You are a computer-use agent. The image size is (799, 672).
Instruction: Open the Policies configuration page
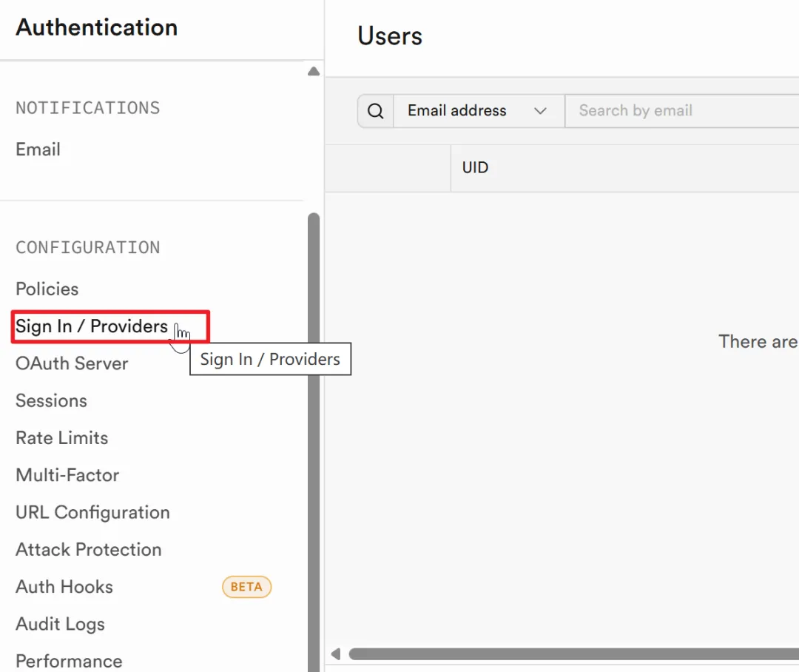tap(47, 289)
